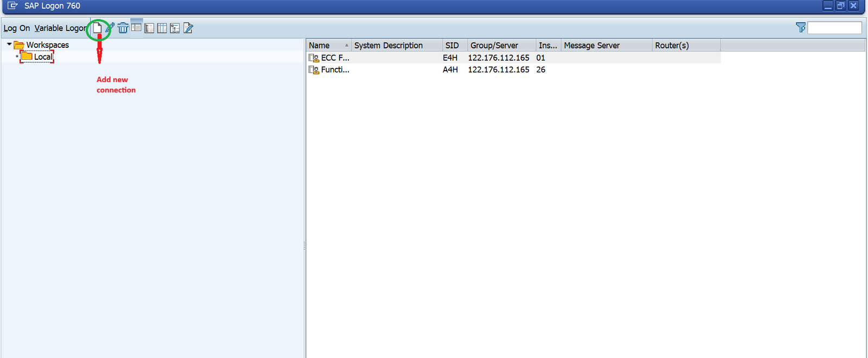868x358 pixels.
Task: Click the New connection page icon
Action: 97,28
